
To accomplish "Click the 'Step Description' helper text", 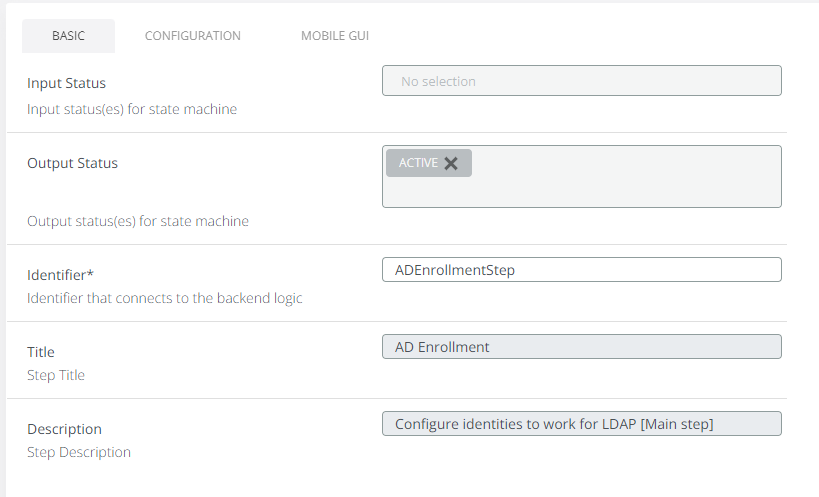I will pyautogui.click(x=79, y=452).
